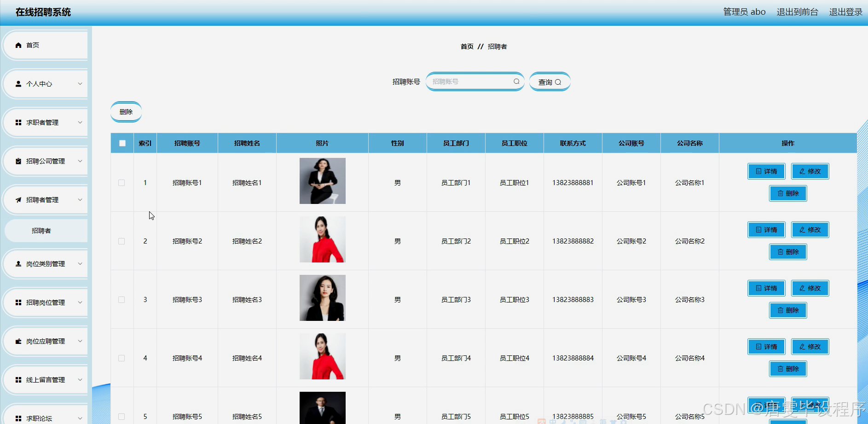Viewport: 868px width, 424px height.
Task: Check the row checkbox for 招聘账号1
Action: pos(122,183)
